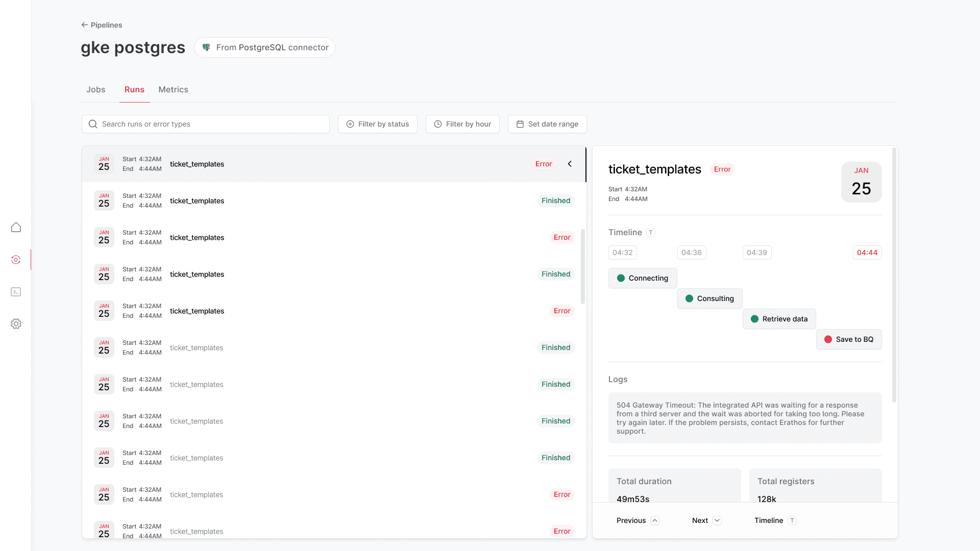The width and height of the screenshot is (980, 551).
Task: Click the clock icon in Filter by hour
Action: click(438, 124)
